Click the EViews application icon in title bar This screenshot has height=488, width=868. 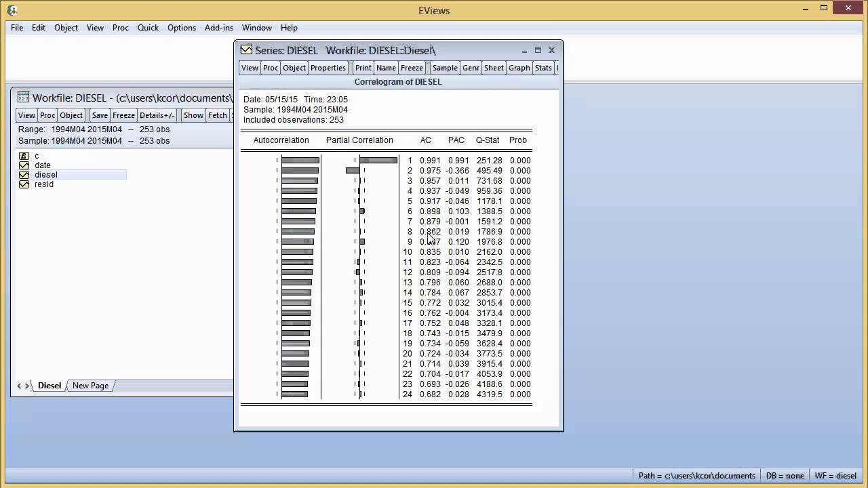point(12,10)
